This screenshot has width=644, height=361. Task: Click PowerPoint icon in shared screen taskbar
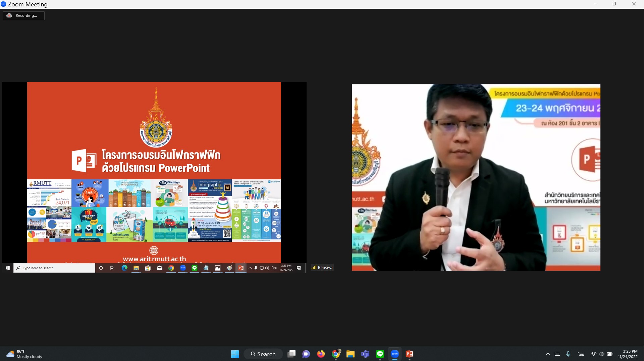coord(241,268)
